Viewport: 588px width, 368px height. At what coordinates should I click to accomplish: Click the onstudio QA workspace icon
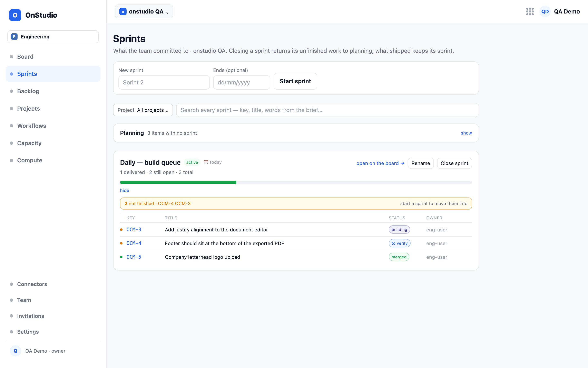[x=123, y=11]
